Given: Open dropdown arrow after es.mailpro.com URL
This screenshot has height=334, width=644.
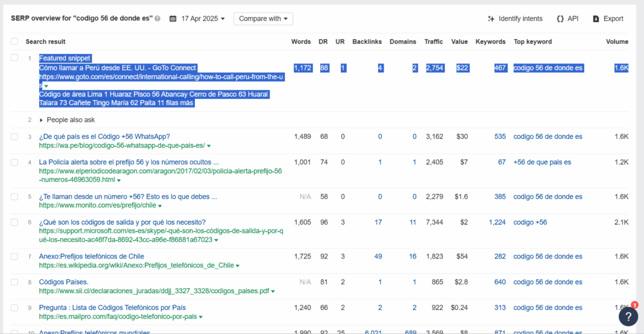Looking at the screenshot, I should click(201, 317).
